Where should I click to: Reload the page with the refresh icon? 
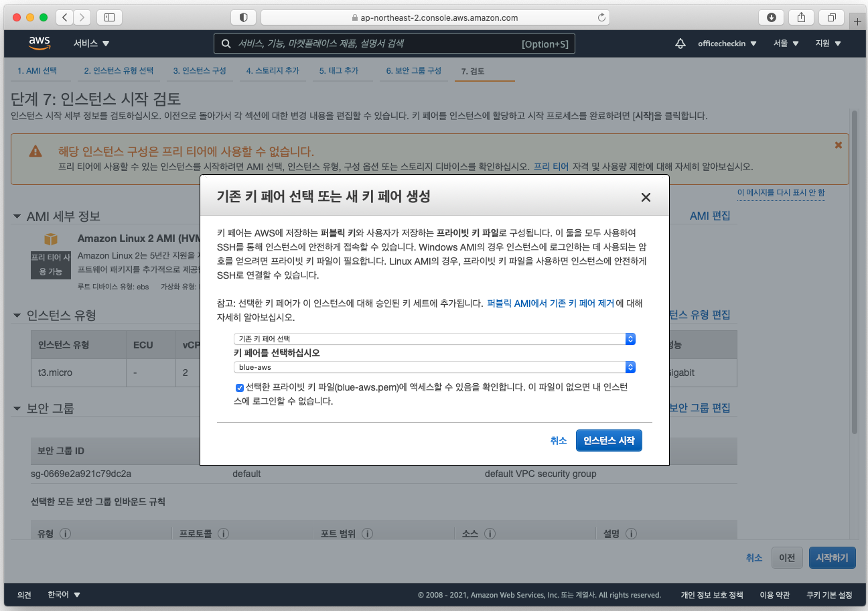(x=601, y=17)
